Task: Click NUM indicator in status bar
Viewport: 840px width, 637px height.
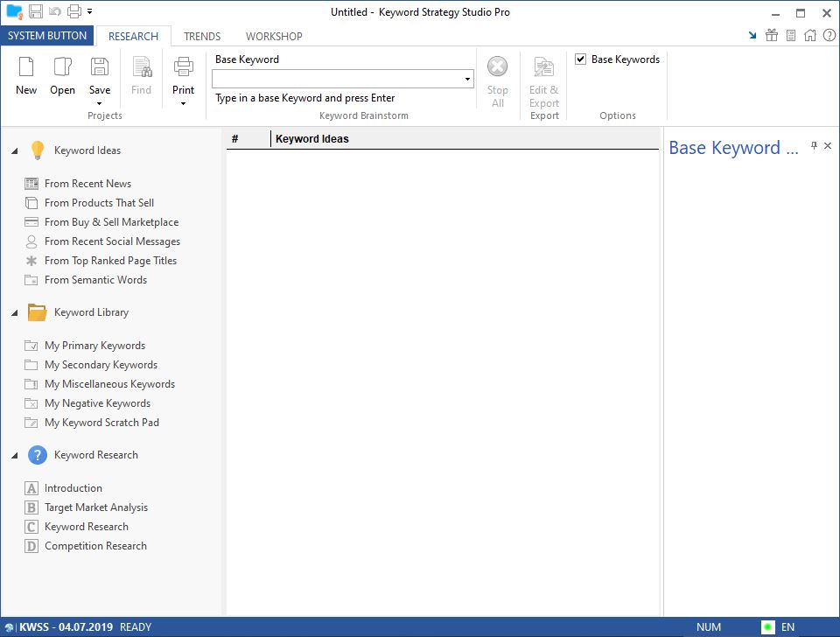Action: [x=708, y=626]
